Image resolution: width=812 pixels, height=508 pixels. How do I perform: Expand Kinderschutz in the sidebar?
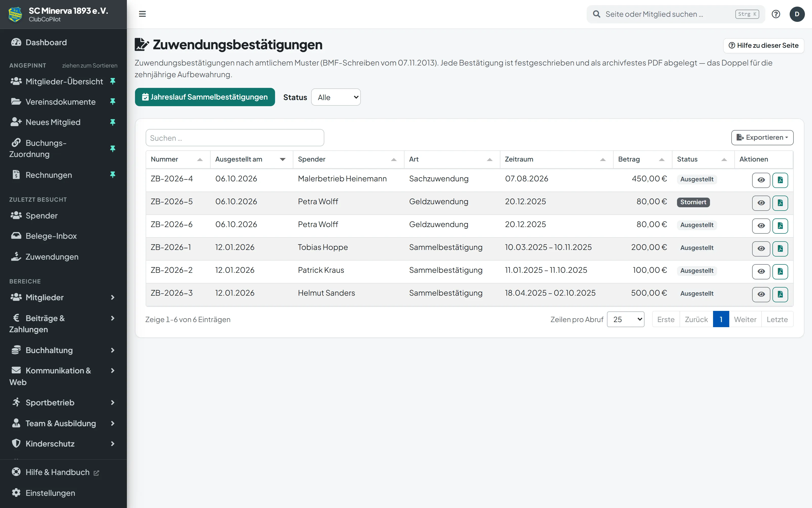63,443
